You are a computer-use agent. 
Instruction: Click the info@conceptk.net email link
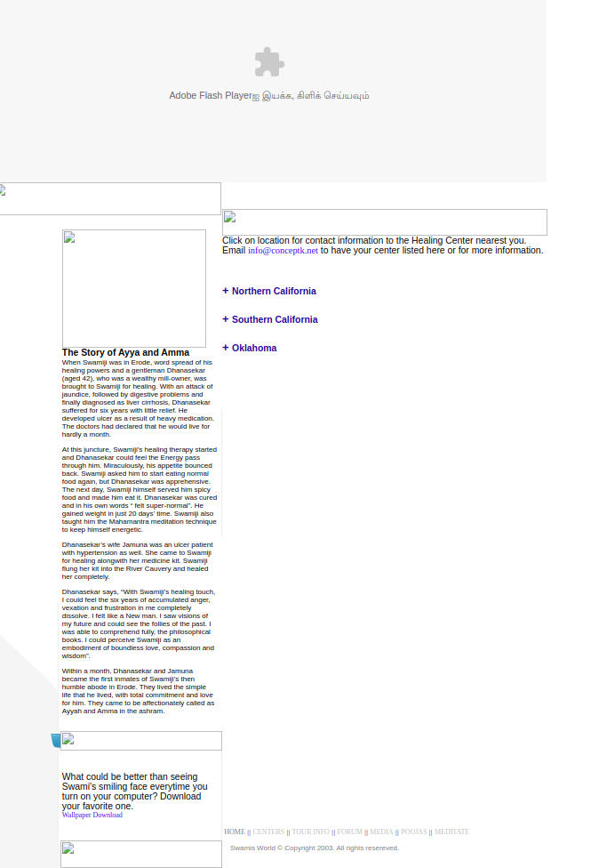283,251
